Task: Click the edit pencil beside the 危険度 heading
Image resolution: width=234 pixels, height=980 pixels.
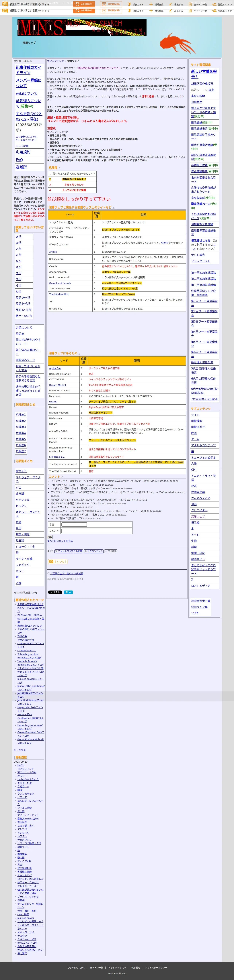Action: point(60,168)
